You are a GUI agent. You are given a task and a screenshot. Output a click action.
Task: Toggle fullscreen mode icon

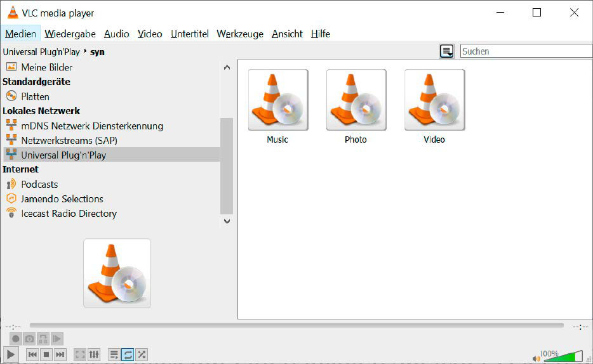(x=80, y=354)
